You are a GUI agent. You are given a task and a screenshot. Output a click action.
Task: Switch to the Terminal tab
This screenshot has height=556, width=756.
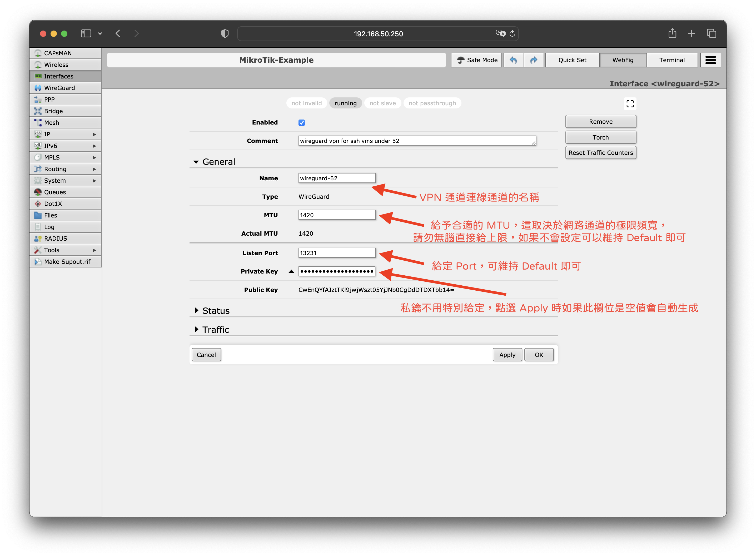point(672,60)
